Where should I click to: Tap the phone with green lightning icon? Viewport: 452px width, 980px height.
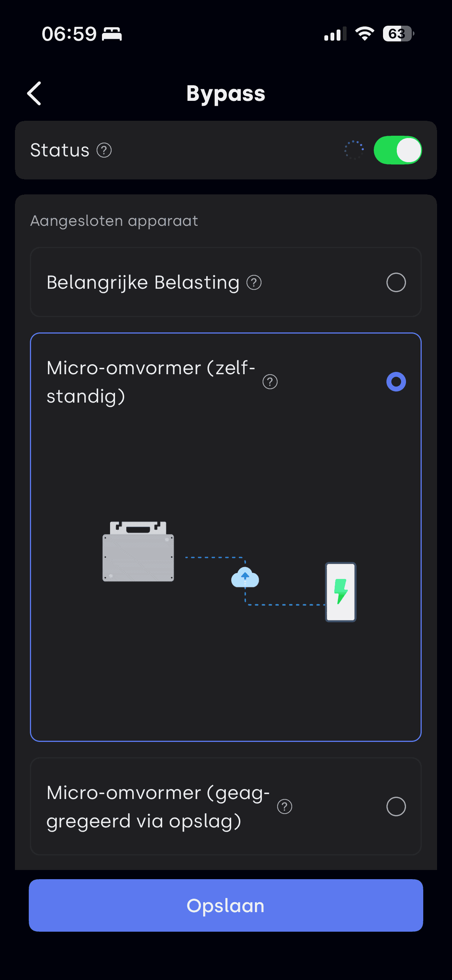coord(340,592)
